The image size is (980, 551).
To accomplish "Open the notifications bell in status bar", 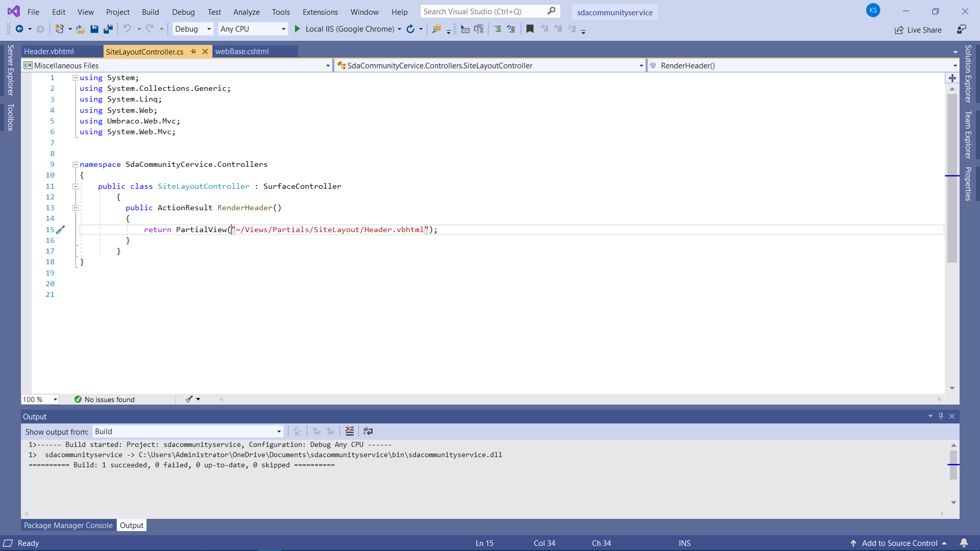I will pos(964,543).
